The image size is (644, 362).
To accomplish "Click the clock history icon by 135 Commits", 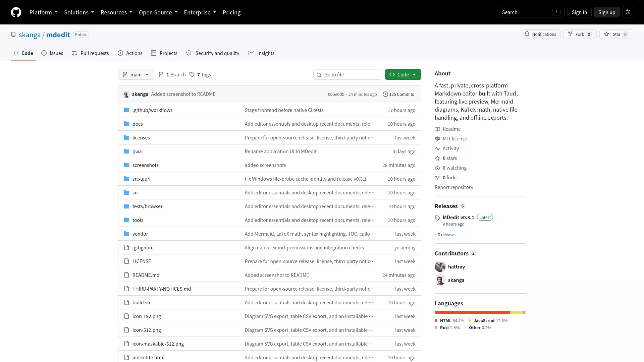I will coord(385,95).
